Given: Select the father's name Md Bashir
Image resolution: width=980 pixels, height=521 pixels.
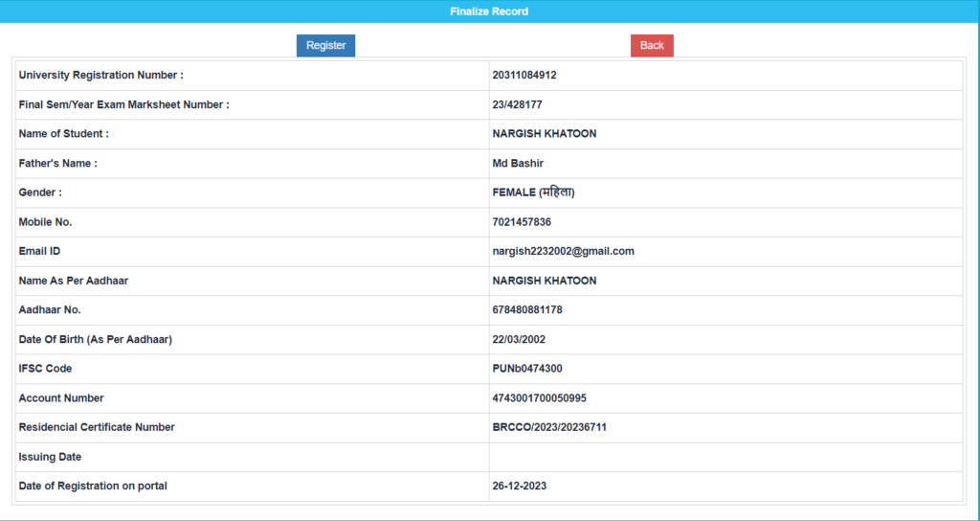Looking at the screenshot, I should [x=518, y=164].
